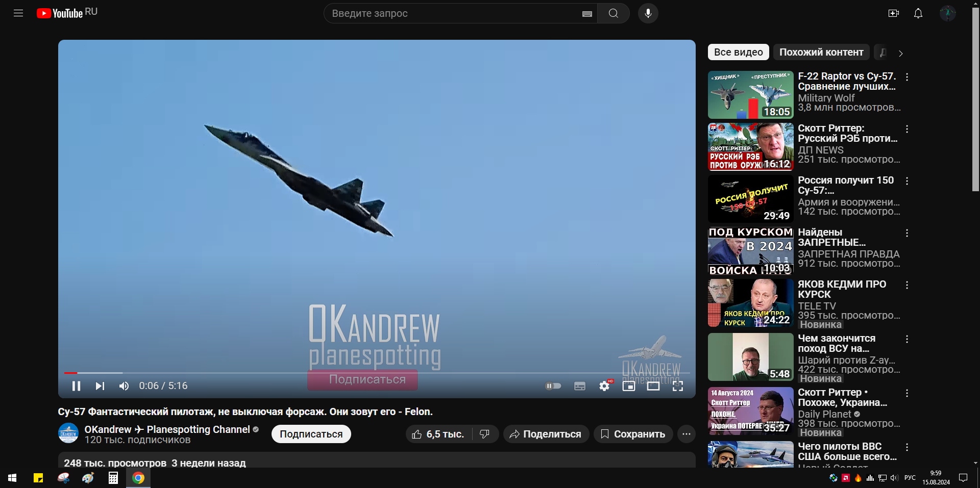980x488 pixels.
Task: Open player settings gear
Action: point(604,386)
